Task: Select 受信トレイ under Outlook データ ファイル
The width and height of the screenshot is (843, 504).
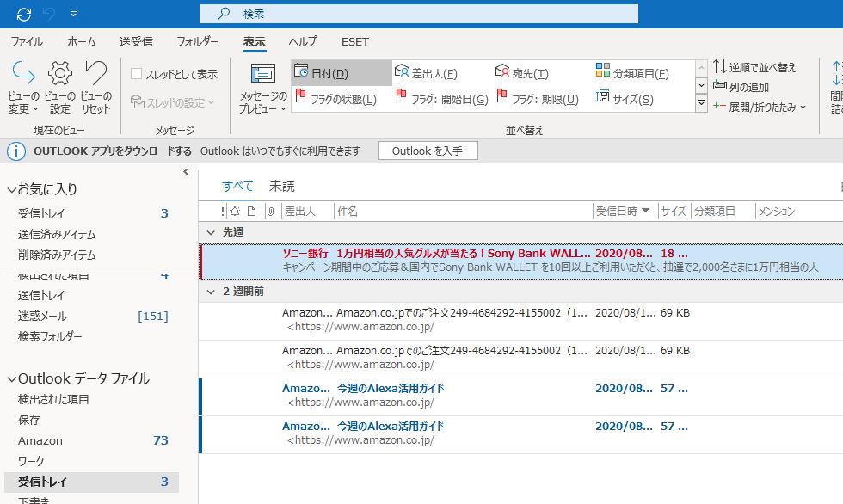Action: pos(91,482)
